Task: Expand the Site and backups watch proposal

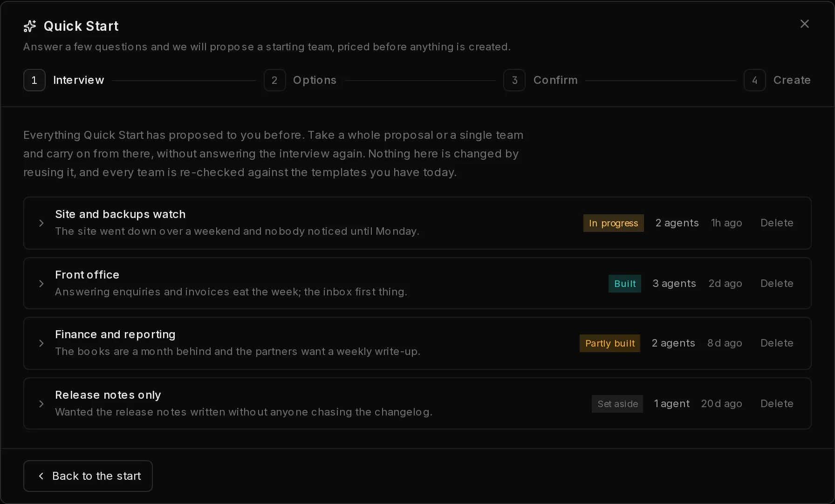Action: pyautogui.click(x=41, y=223)
